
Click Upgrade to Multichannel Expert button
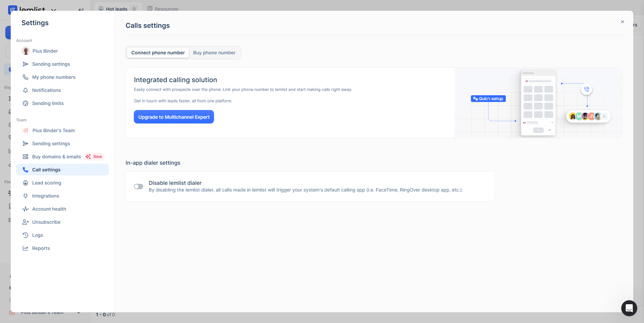coord(174,117)
